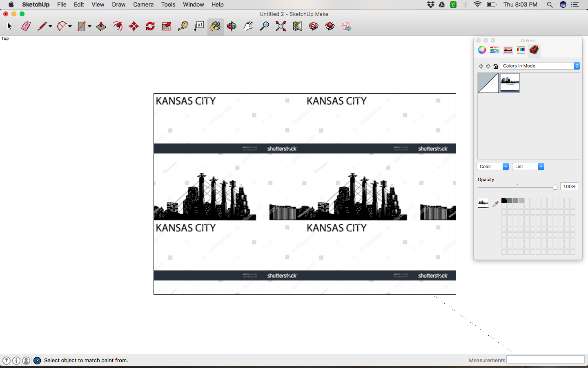Choose the Select arrow tool

pyautogui.click(x=10, y=27)
